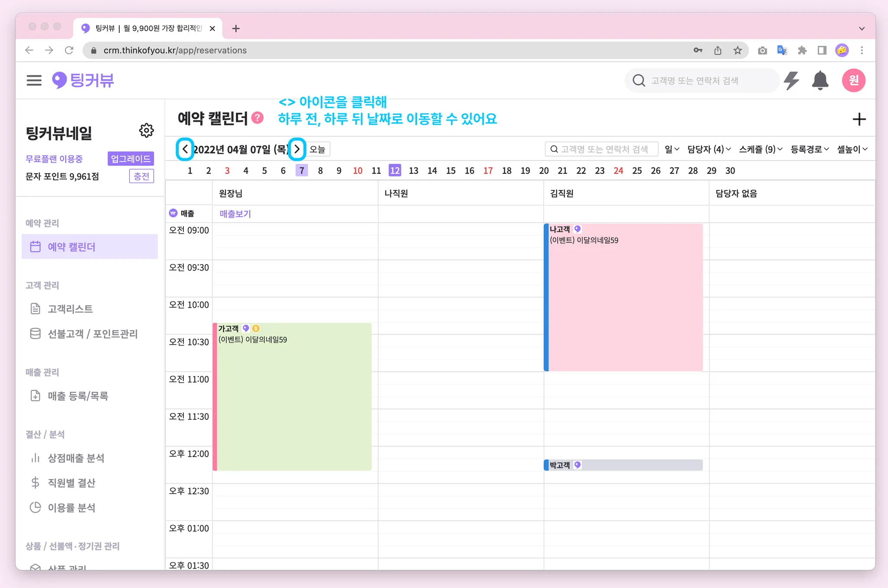Image resolution: width=888 pixels, height=588 pixels.
Task: Click the pink user profile avatar
Action: point(853,80)
